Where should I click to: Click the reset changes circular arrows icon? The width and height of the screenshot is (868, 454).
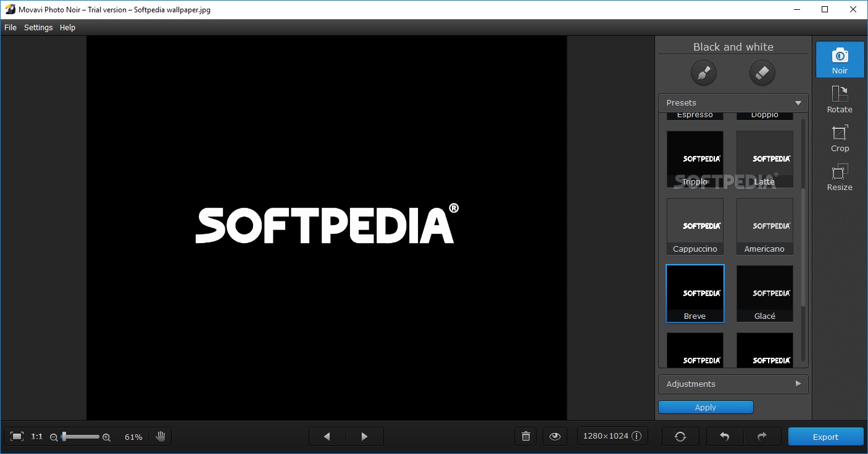680,437
